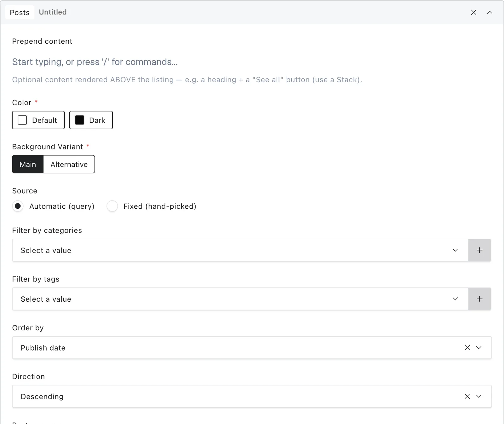Screen dimensions: 504x424
Task: Close the Posts block panel
Action: (473, 12)
